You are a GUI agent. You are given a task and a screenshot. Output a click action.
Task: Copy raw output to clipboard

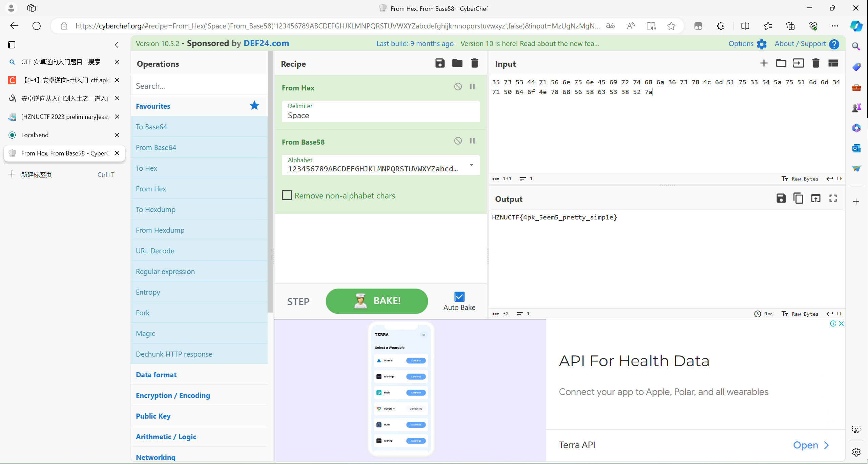[x=798, y=198]
